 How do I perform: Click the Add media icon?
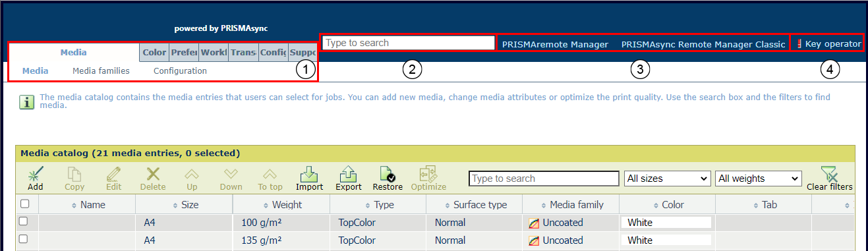(36, 174)
